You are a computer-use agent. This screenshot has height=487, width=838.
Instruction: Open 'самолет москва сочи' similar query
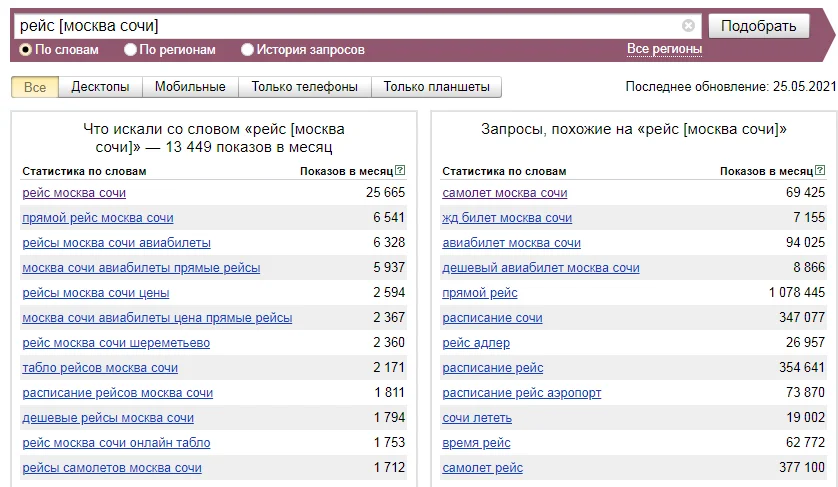click(x=505, y=193)
